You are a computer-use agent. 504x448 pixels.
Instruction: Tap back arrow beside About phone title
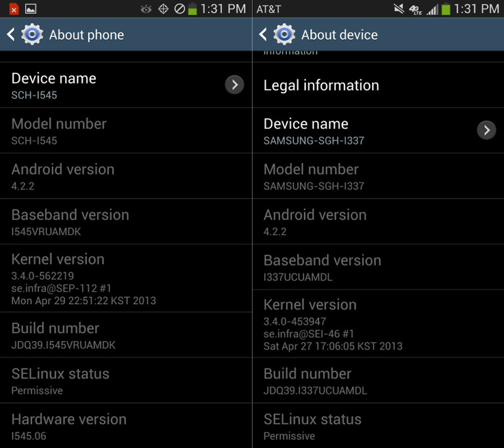pyautogui.click(x=10, y=35)
